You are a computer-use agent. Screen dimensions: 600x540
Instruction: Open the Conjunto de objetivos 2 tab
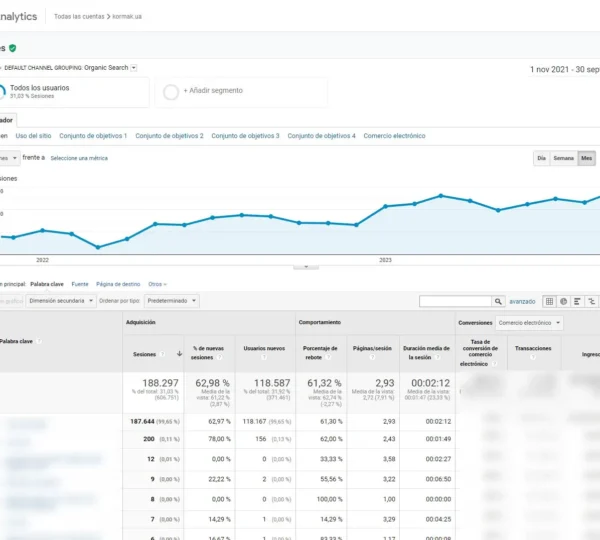pos(169,136)
